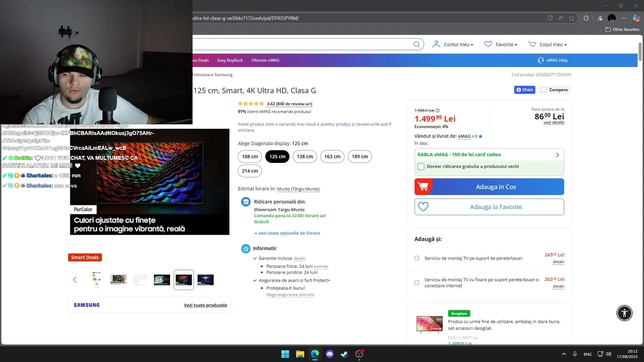
Task: Click the eMAG Help headset icon
Action: (x=541, y=60)
